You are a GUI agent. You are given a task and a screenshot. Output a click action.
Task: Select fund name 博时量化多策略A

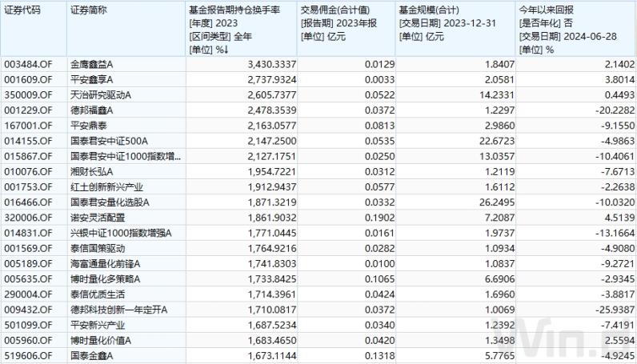[x=105, y=279]
